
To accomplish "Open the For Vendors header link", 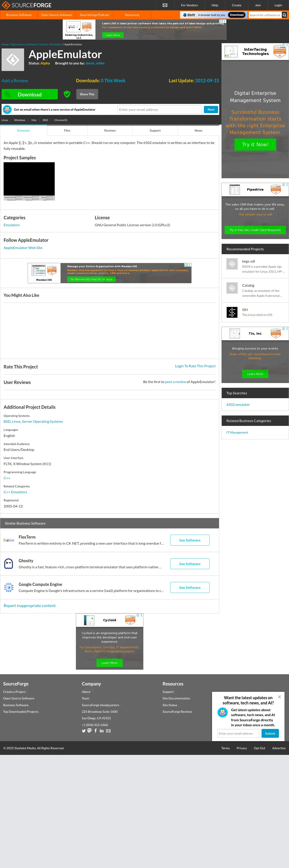I will (x=190, y=5).
